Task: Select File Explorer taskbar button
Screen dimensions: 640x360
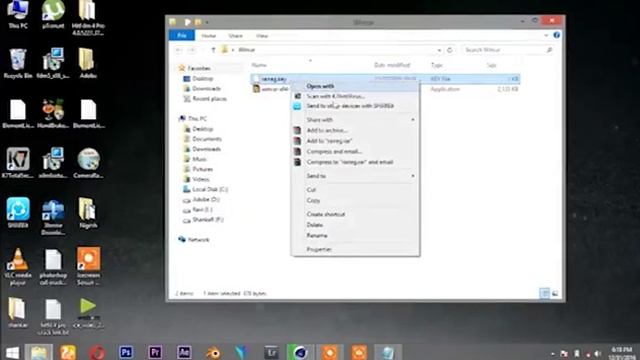Action: 39,352
